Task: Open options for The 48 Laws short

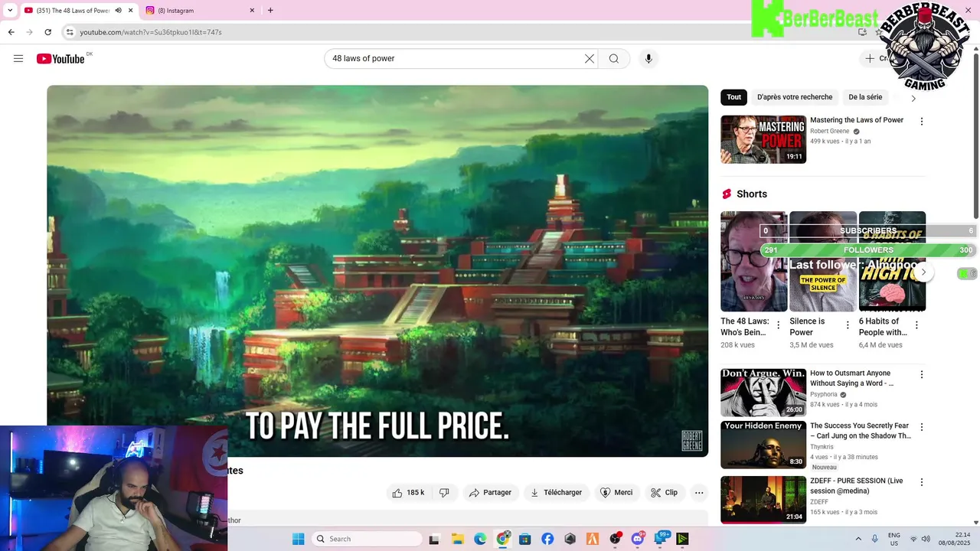Action: pyautogui.click(x=779, y=325)
